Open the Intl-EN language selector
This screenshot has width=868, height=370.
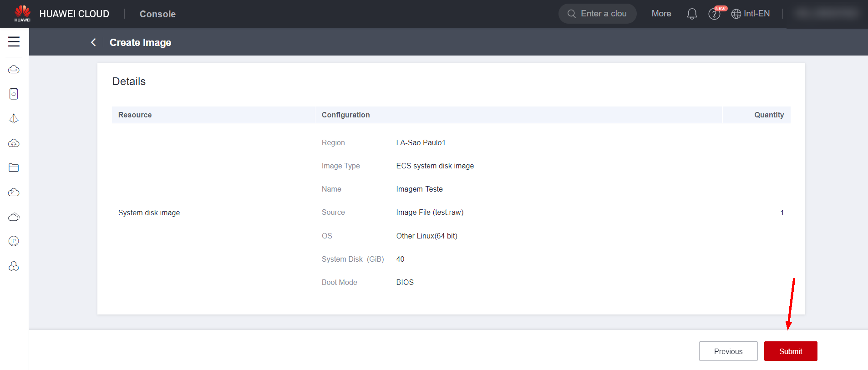[751, 14]
